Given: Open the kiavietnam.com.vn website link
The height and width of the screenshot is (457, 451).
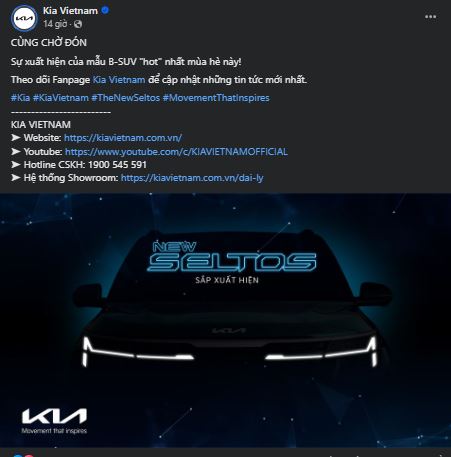Looking at the screenshot, I should tap(123, 138).
